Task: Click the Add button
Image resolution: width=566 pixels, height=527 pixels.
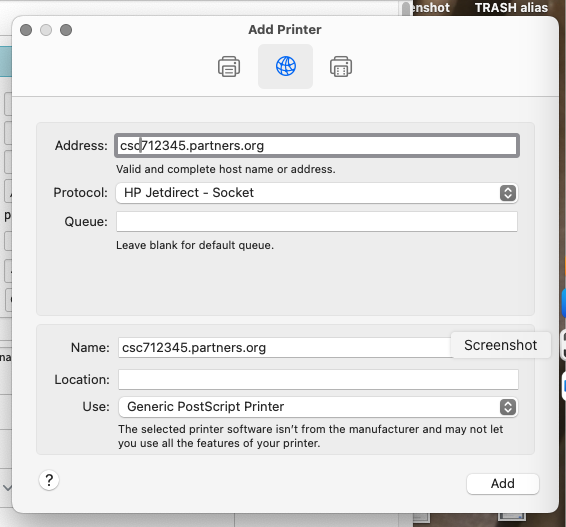Action: 503,484
